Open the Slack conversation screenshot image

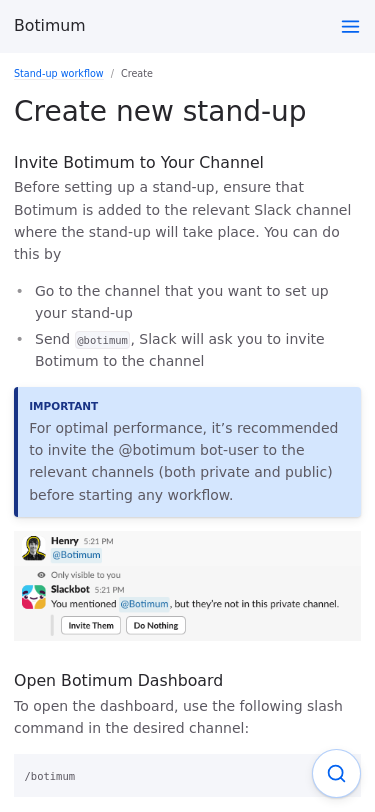tap(188, 586)
